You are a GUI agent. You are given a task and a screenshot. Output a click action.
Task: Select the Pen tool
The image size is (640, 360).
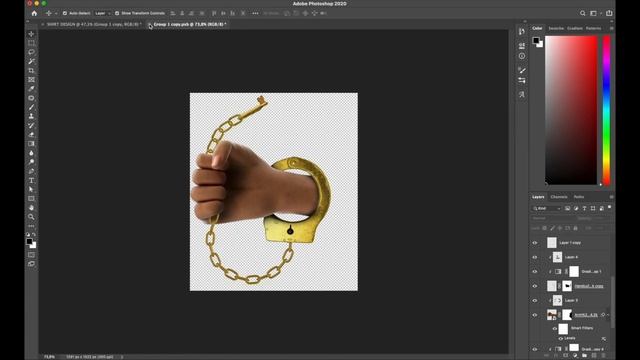(31, 171)
